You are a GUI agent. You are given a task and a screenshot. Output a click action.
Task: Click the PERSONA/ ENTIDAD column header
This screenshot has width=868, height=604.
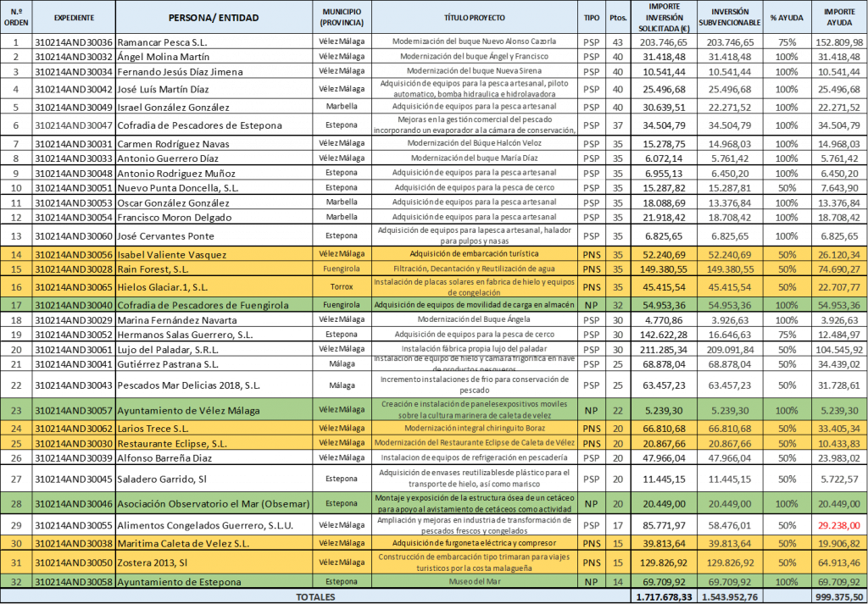(213, 17)
